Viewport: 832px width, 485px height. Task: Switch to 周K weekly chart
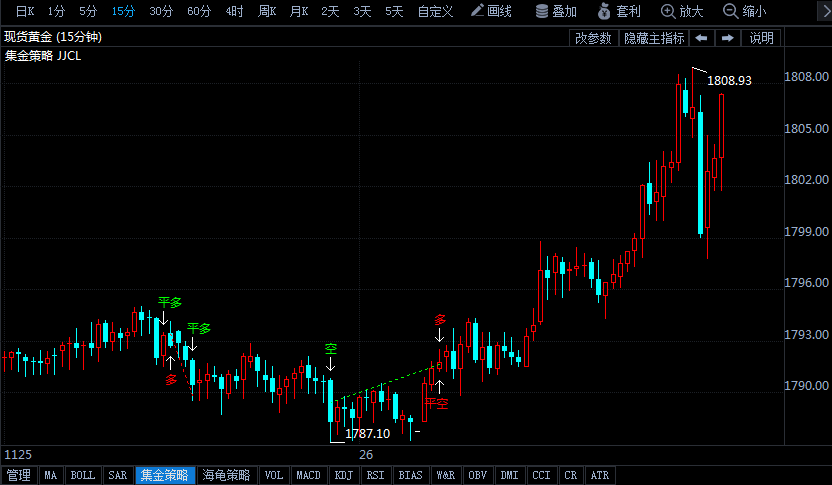267,11
